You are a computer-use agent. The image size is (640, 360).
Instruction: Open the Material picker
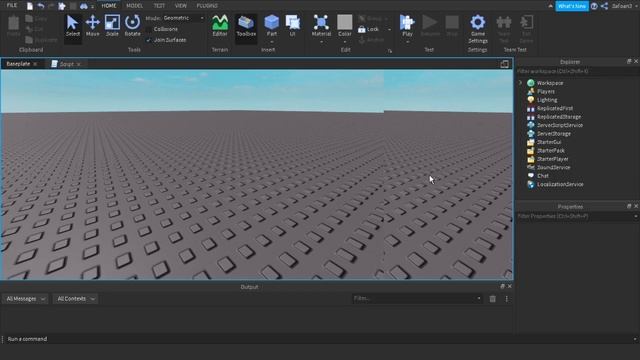[321, 25]
